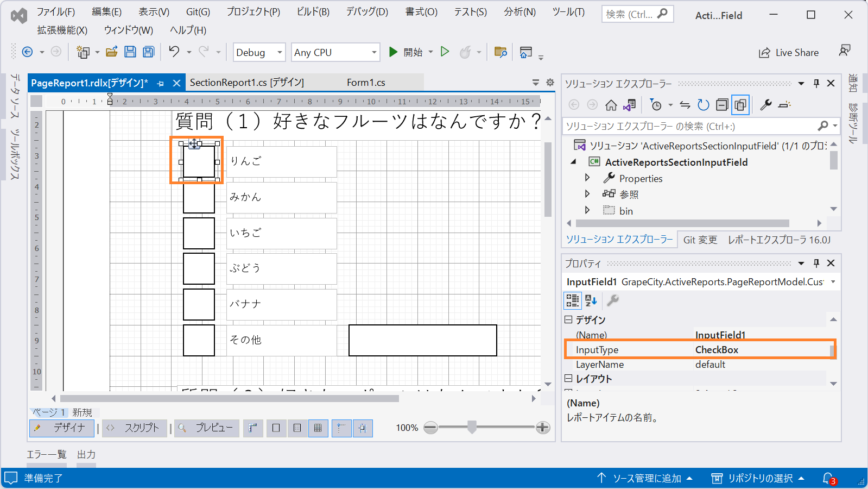Expand the Properties node in Solution Explorer
The image size is (868, 489).
(x=587, y=178)
